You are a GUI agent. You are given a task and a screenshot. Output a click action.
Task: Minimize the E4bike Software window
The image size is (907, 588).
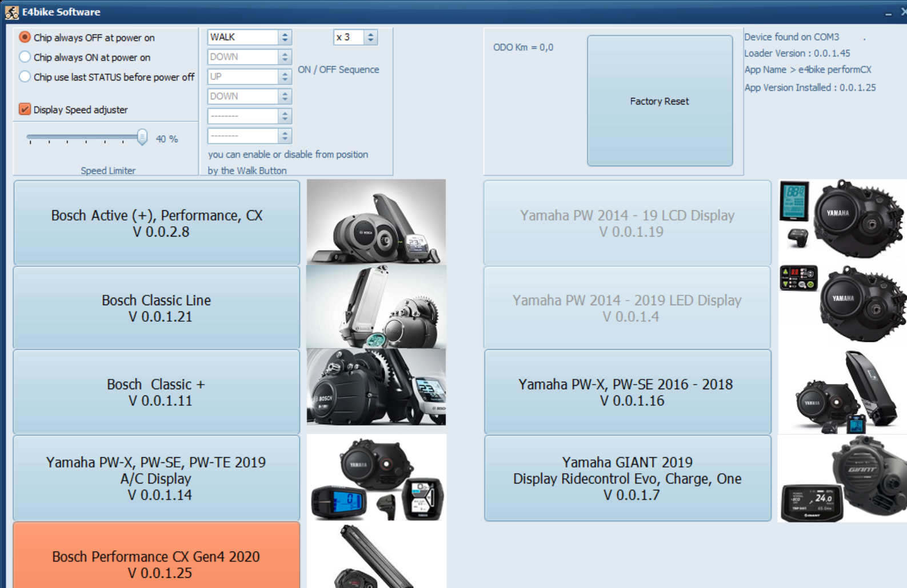tap(888, 13)
